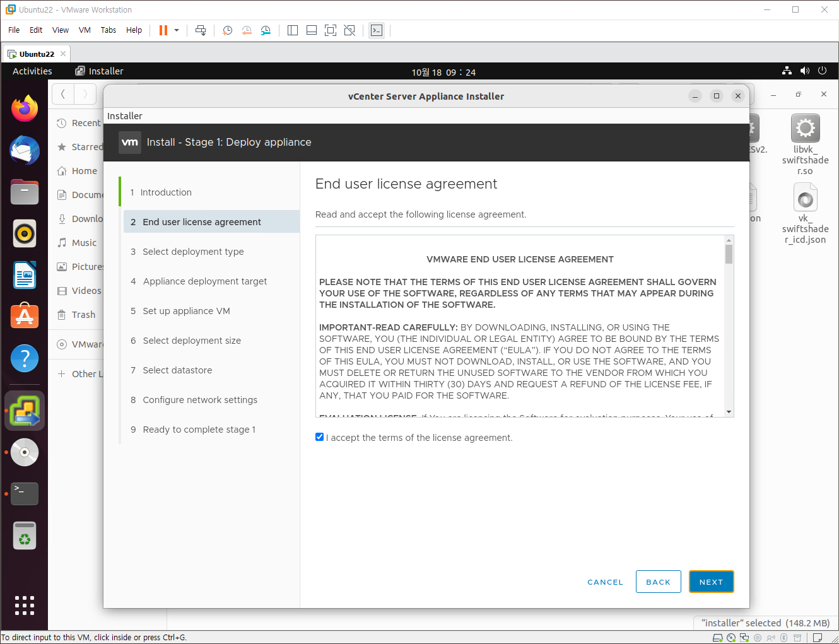Toggle the thumbnail bar view
Screen dimensions: 839x644
pos(312,30)
